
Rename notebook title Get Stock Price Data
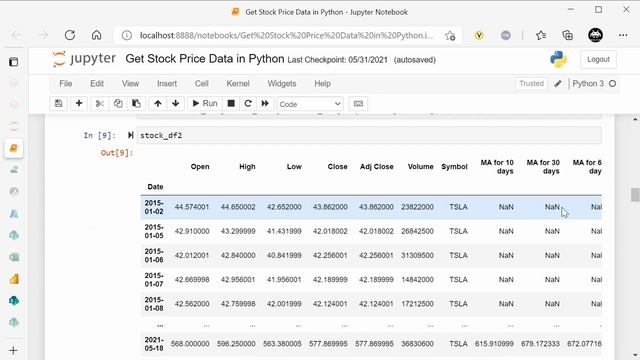204,59
